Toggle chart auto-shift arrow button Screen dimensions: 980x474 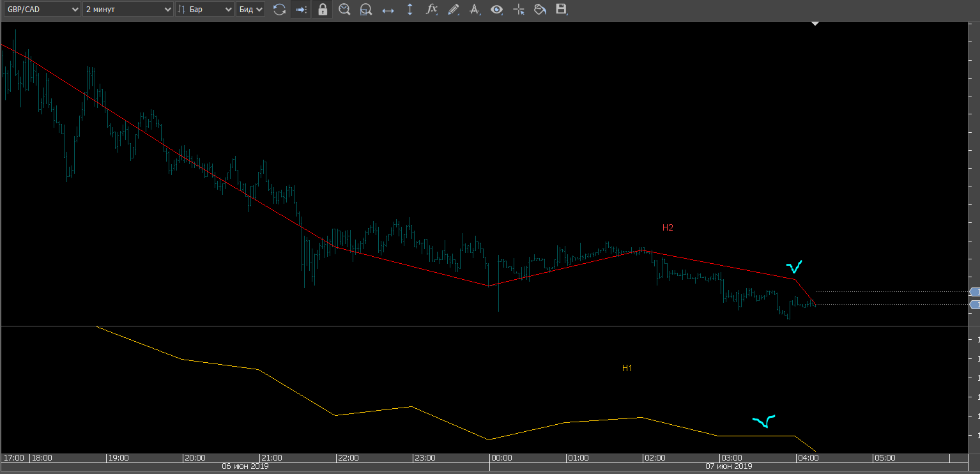(x=302, y=10)
